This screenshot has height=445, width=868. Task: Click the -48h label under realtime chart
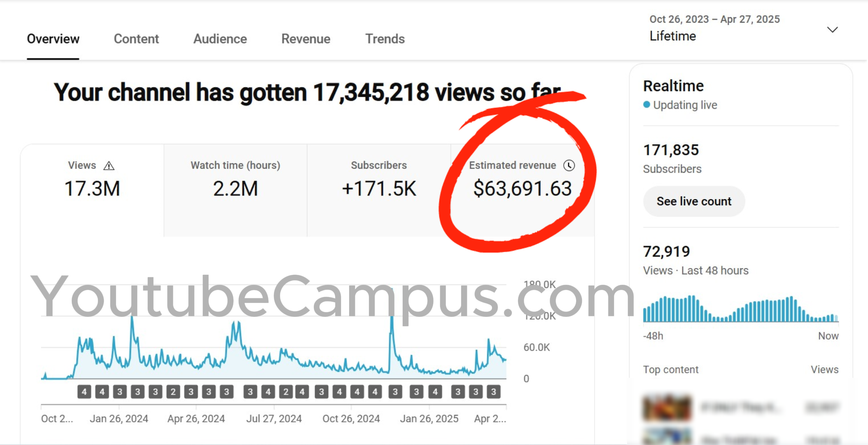point(653,336)
